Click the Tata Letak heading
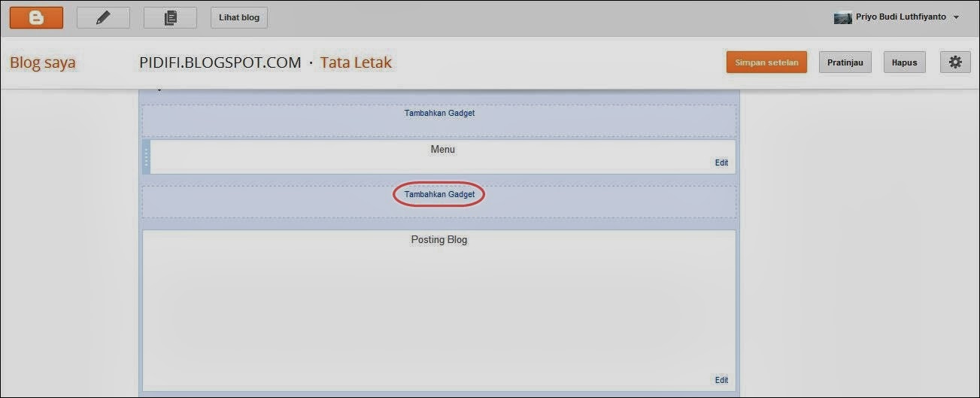 click(x=356, y=62)
